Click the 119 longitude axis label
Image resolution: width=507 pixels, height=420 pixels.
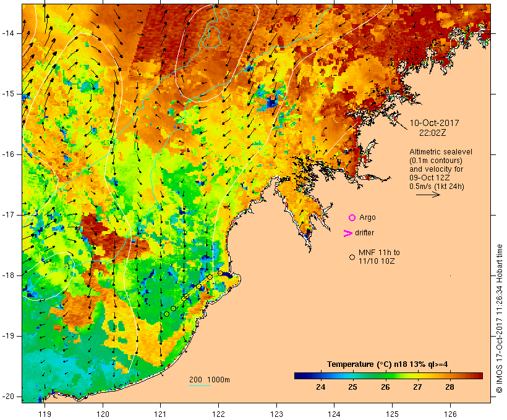tap(45, 414)
